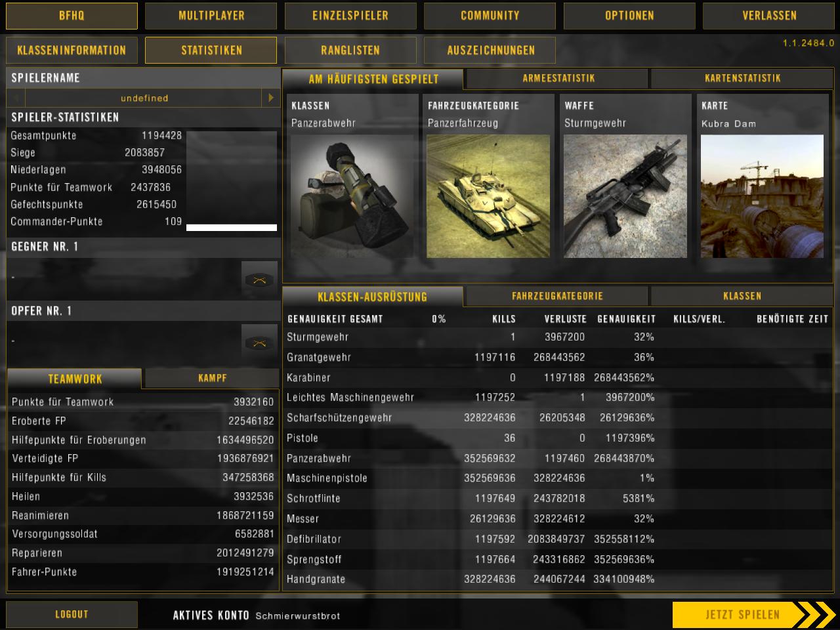This screenshot has width=840, height=630.
Task: Switch to the Ranglisten tab
Action: click(x=350, y=51)
